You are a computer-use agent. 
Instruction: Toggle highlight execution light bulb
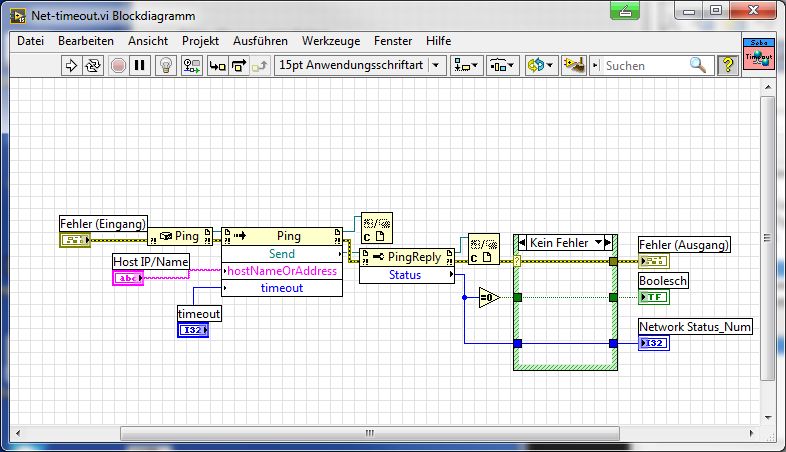pos(167,66)
